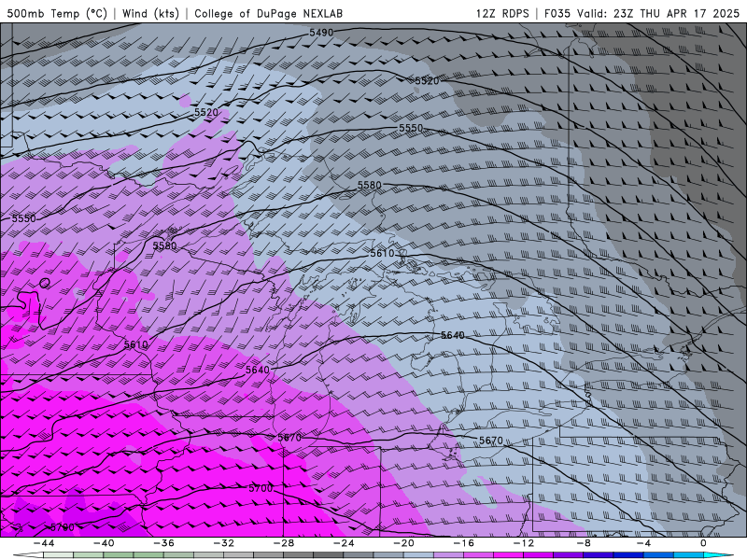Click the -4 colorbar tick label
Screen dimensions: 747x560
[x=644, y=543]
